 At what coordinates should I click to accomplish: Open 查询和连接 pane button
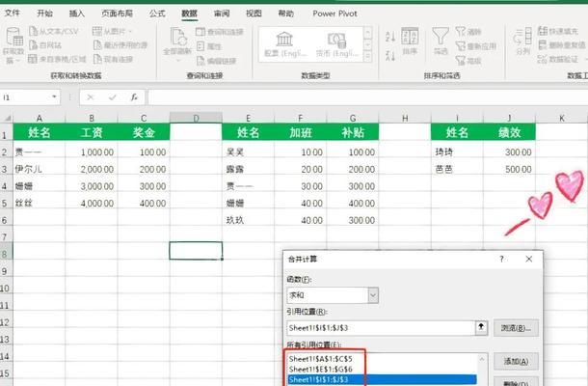[x=220, y=32]
